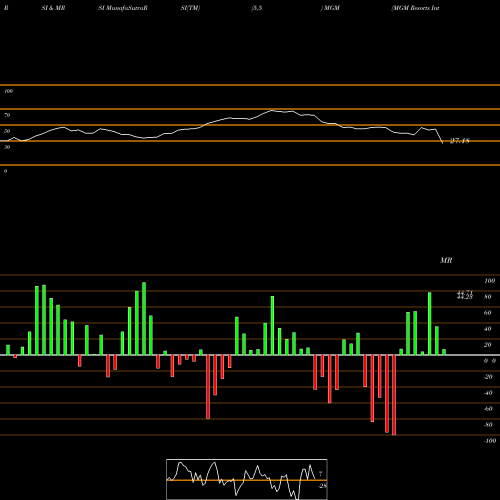Image resolution: width=500 pixels, height=500 pixels.
Task: Click the '-60' label on MR axis
Action: click(488, 409)
